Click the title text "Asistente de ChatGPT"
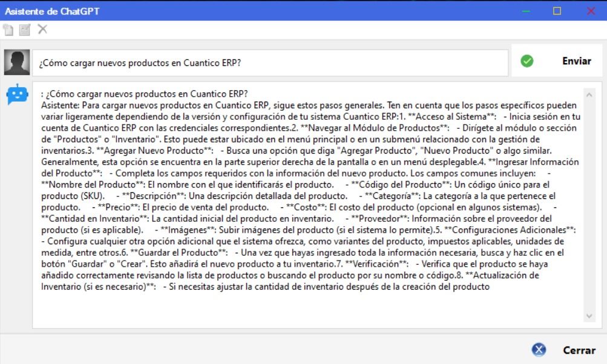Viewport: 607px width, 364px height. click(x=52, y=11)
